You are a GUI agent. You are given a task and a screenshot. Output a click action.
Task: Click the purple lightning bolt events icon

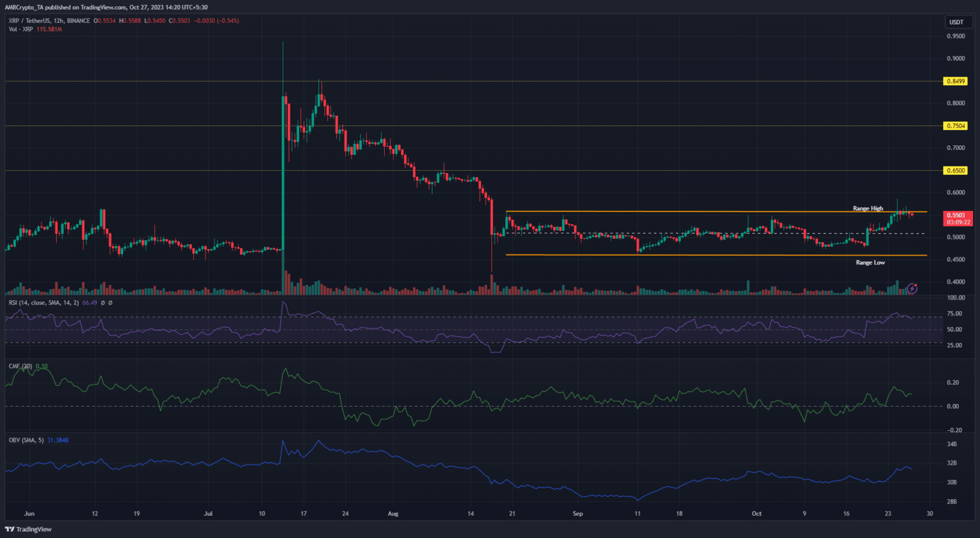click(x=912, y=288)
